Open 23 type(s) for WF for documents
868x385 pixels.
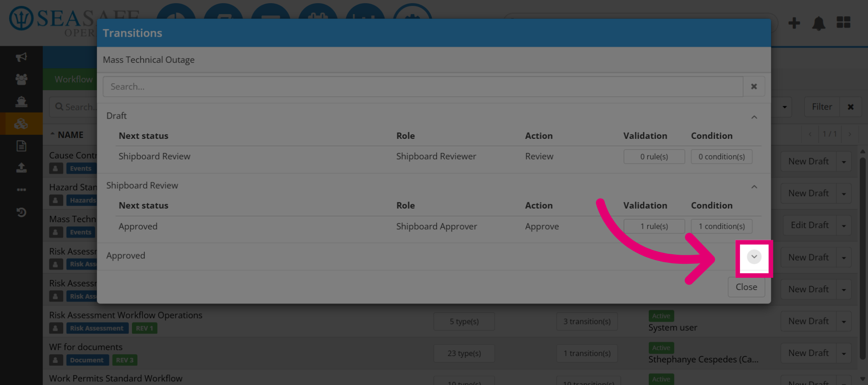[464, 353]
